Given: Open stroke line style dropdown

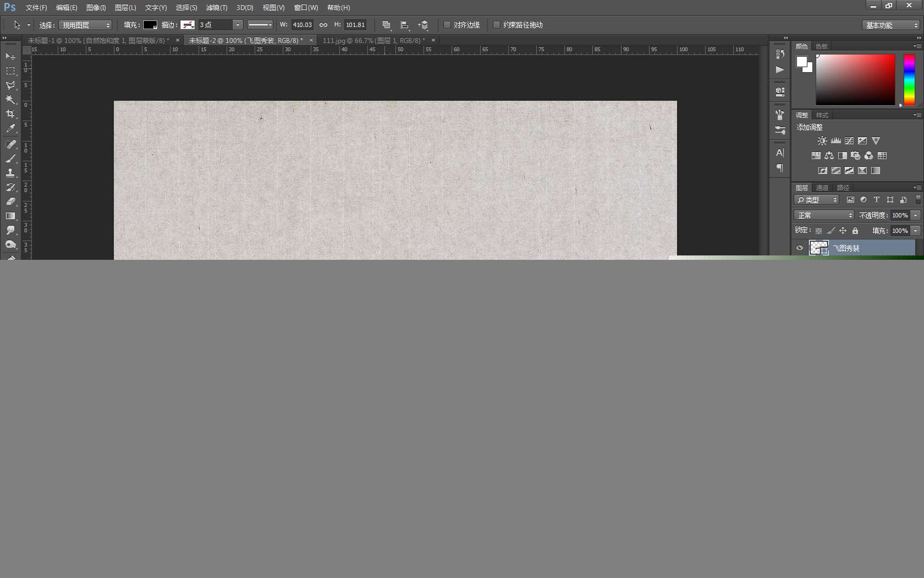Looking at the screenshot, I should coord(260,25).
